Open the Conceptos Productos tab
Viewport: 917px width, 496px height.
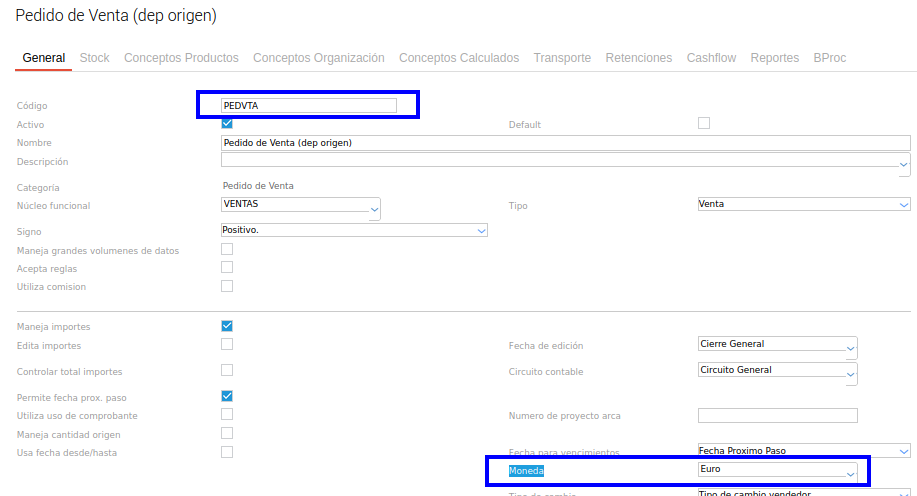pos(181,58)
